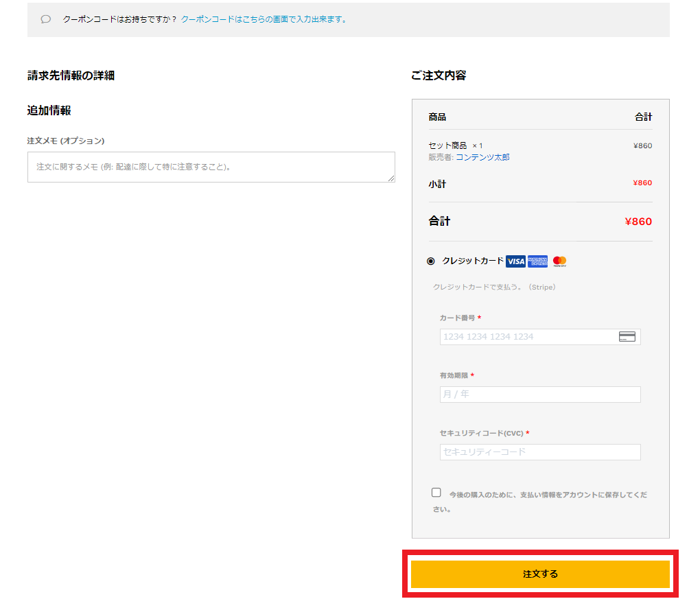Click the クレジットカード payment label

pyautogui.click(x=473, y=261)
